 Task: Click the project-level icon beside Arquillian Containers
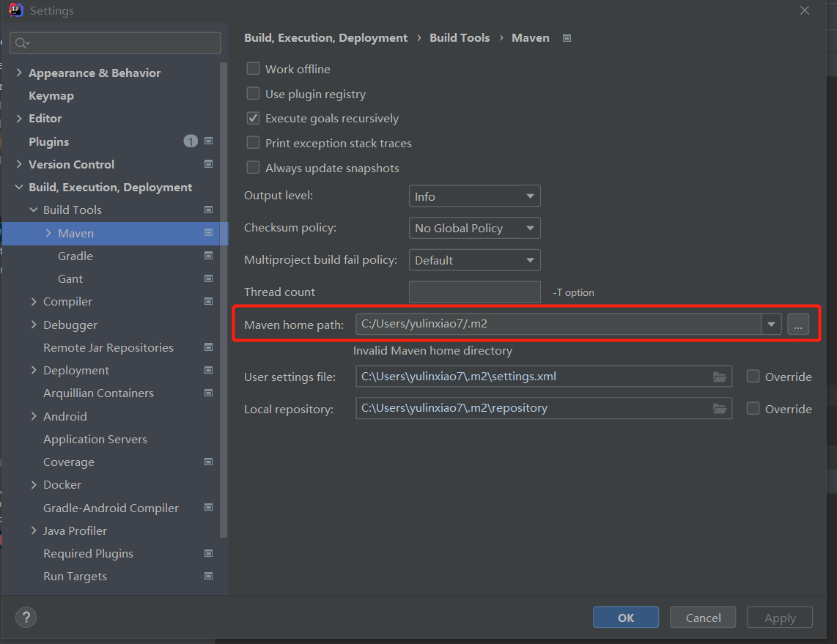[x=209, y=393]
